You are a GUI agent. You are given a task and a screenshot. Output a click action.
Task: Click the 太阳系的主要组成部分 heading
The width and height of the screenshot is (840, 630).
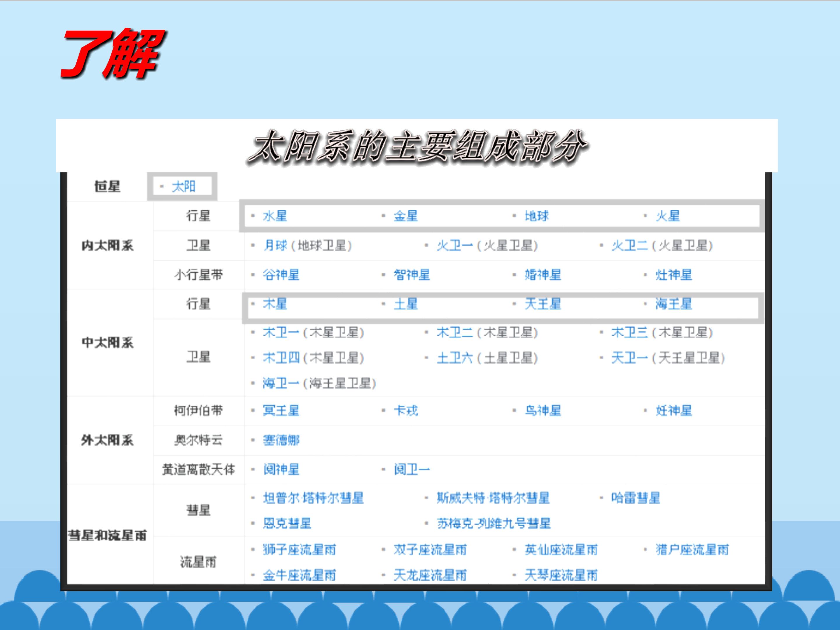click(x=418, y=147)
